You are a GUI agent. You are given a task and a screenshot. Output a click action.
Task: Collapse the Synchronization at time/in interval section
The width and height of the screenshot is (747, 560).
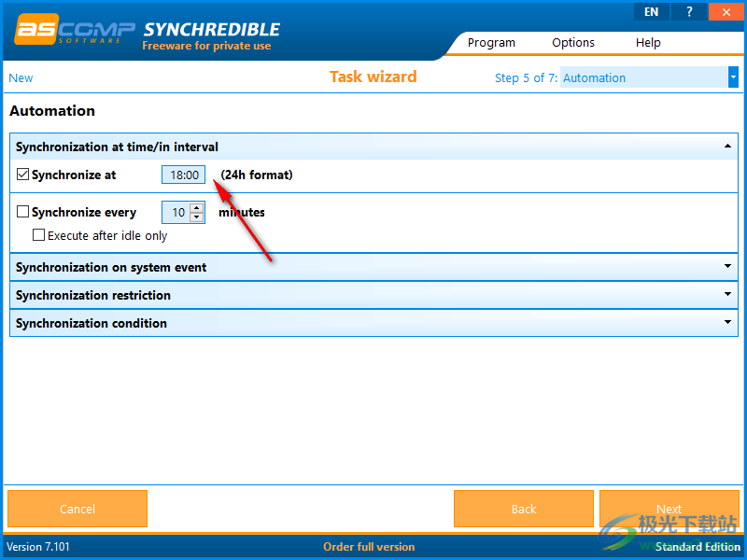pos(726,147)
